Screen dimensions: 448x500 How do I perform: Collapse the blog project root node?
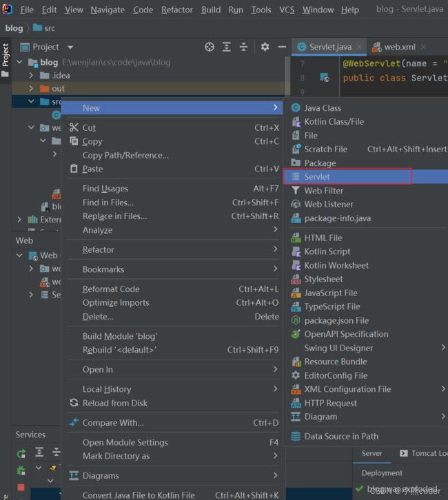[19, 62]
